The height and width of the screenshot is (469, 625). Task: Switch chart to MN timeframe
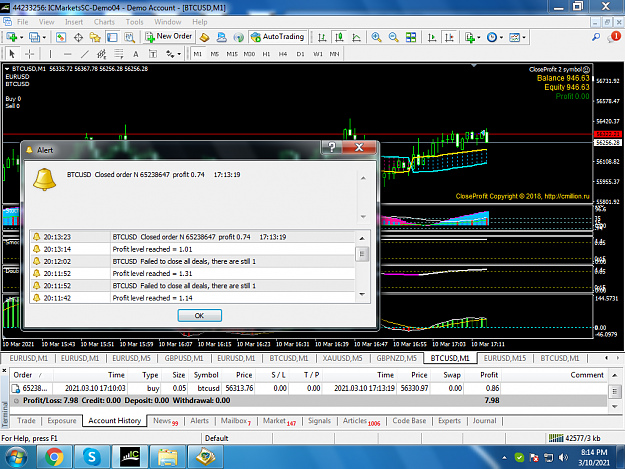tap(334, 54)
